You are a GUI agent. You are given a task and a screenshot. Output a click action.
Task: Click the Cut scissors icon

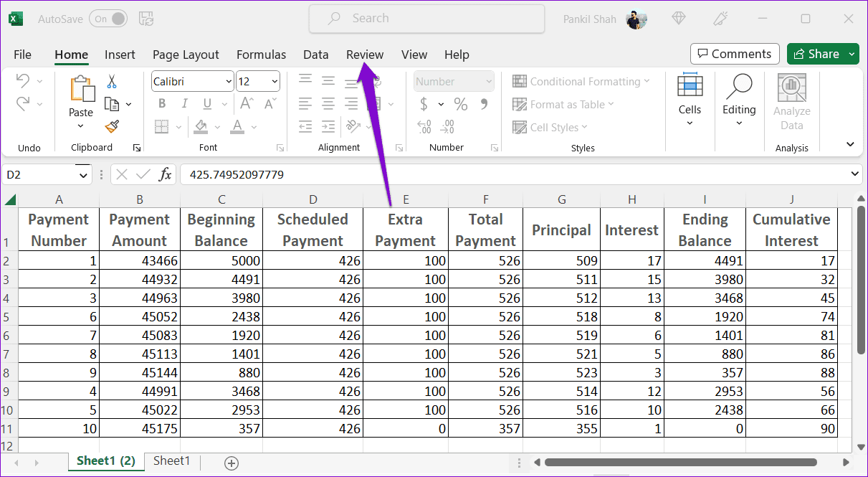pyautogui.click(x=112, y=82)
